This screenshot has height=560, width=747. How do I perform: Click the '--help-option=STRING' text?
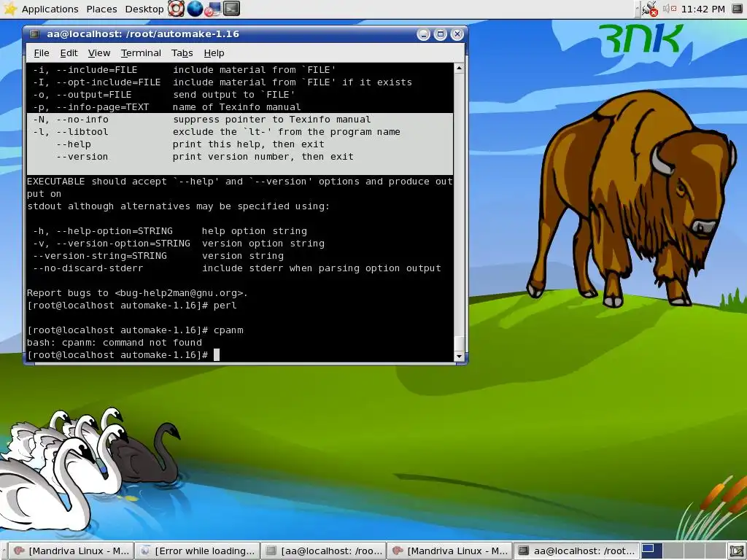point(115,231)
